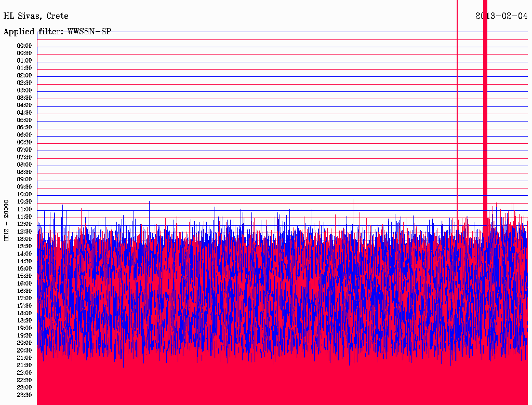Click the 03:30 time label
Image resolution: width=532 pixels, height=405 pixels.
[24, 98]
